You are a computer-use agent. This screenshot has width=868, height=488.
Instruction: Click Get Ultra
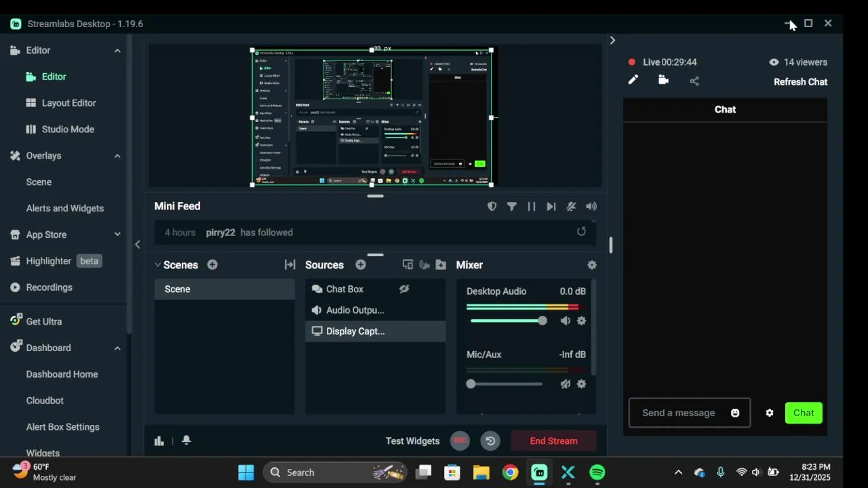[x=43, y=321]
